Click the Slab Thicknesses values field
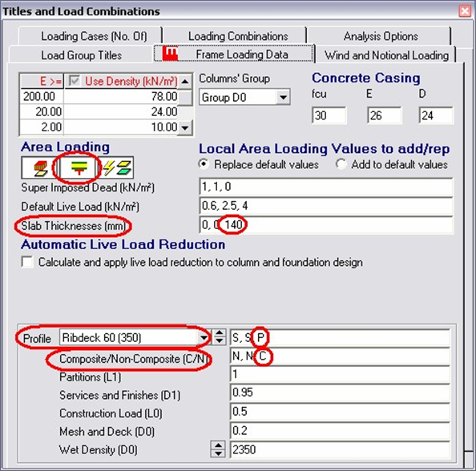 [x=326, y=225]
